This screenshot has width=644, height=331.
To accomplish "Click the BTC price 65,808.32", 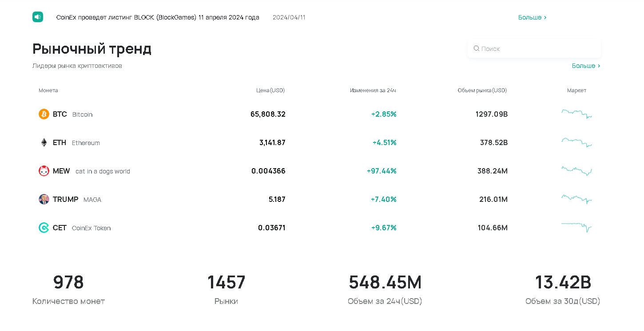I will tap(268, 114).
